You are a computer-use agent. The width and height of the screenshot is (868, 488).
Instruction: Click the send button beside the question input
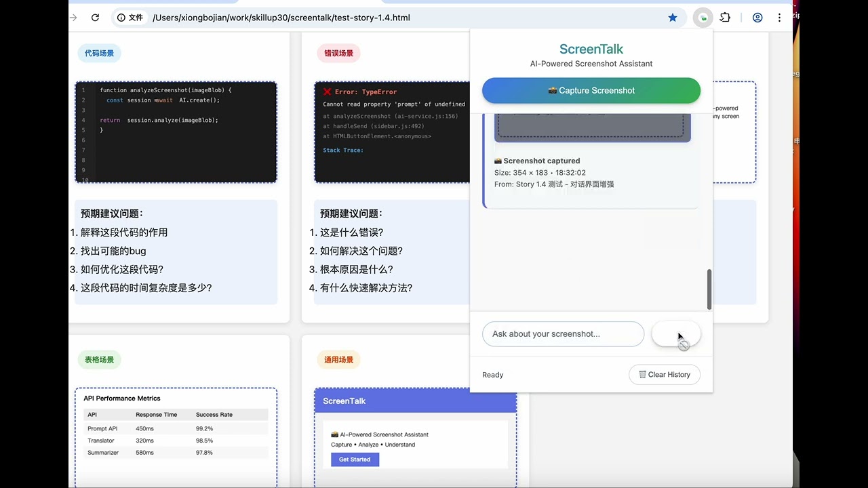(x=676, y=333)
